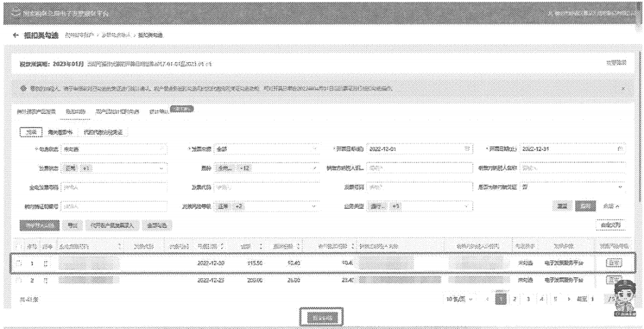Screen dimensions: 644x329
Task: Expand the 发票风险等级 dropdown showing 正常 +2
Action: 267,206
